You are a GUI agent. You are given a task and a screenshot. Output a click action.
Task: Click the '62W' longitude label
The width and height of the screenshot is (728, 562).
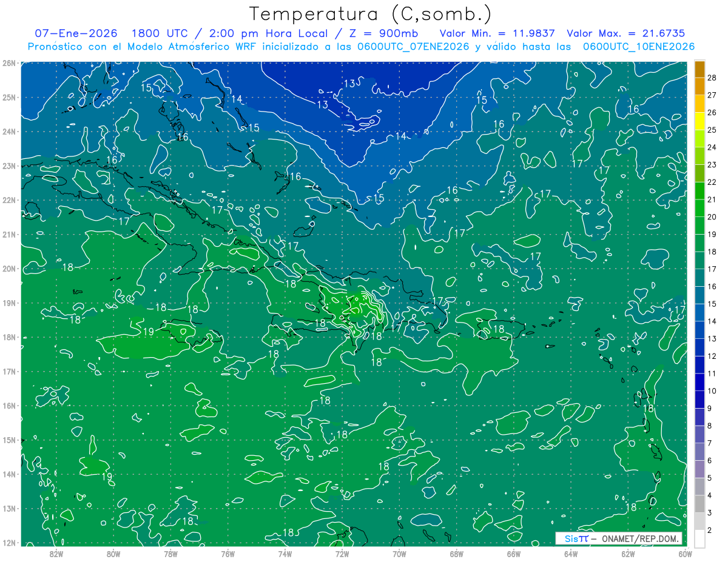tap(628, 553)
